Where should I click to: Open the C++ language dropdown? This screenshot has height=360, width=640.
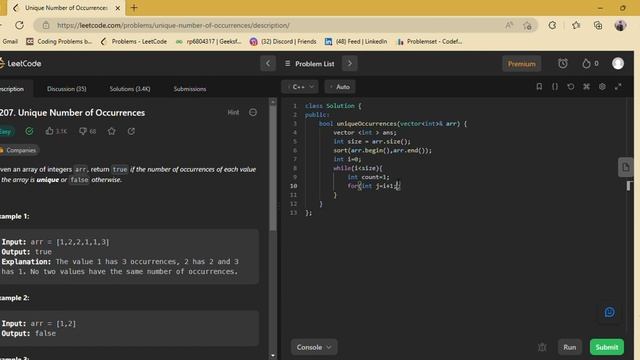pos(300,87)
